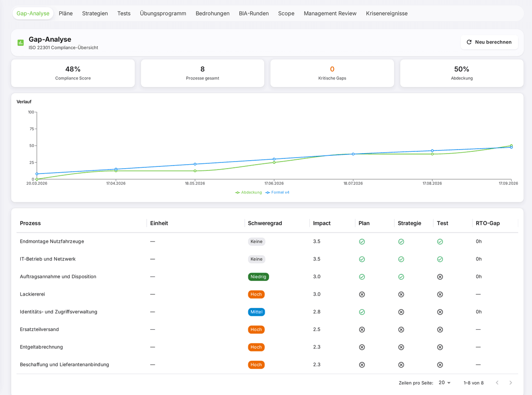
Task: Open the Zeilen pro Seite dropdown
Action: click(445, 383)
